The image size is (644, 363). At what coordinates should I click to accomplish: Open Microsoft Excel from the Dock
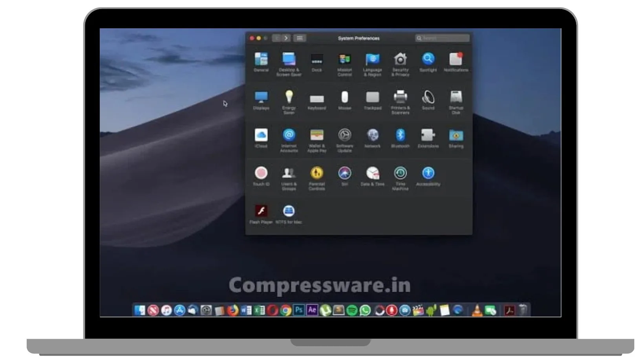tap(260, 310)
